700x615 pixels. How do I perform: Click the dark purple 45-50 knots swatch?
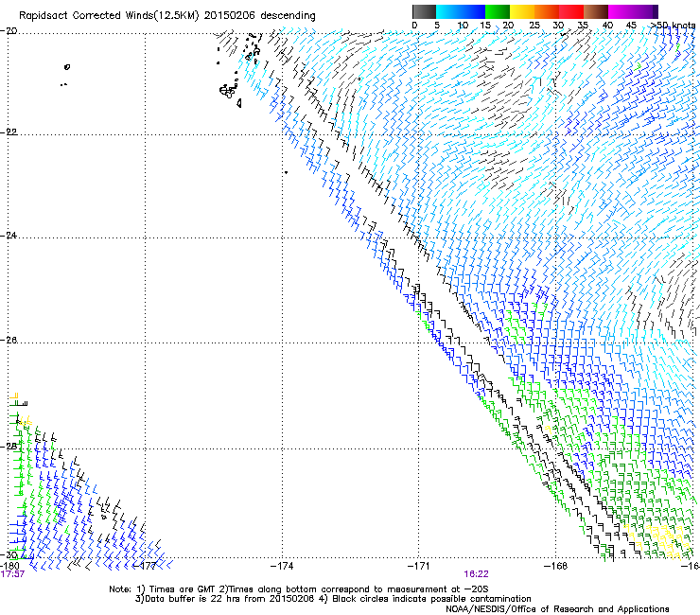point(645,11)
